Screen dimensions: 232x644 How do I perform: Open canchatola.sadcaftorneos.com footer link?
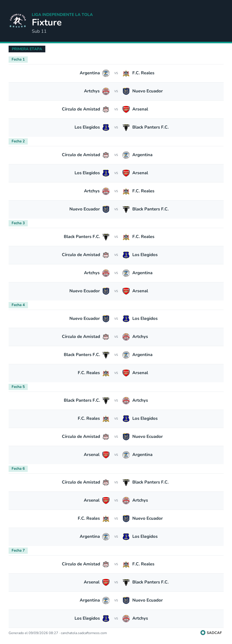click(84, 633)
